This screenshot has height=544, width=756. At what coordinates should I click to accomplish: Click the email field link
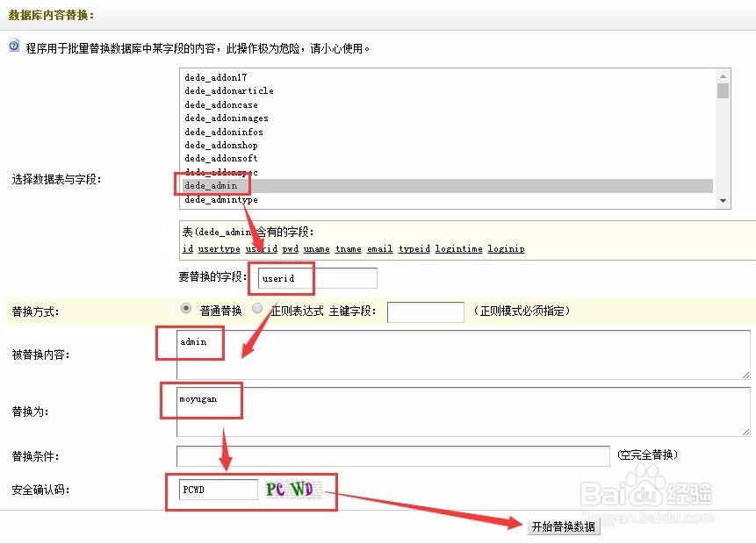pos(378,248)
